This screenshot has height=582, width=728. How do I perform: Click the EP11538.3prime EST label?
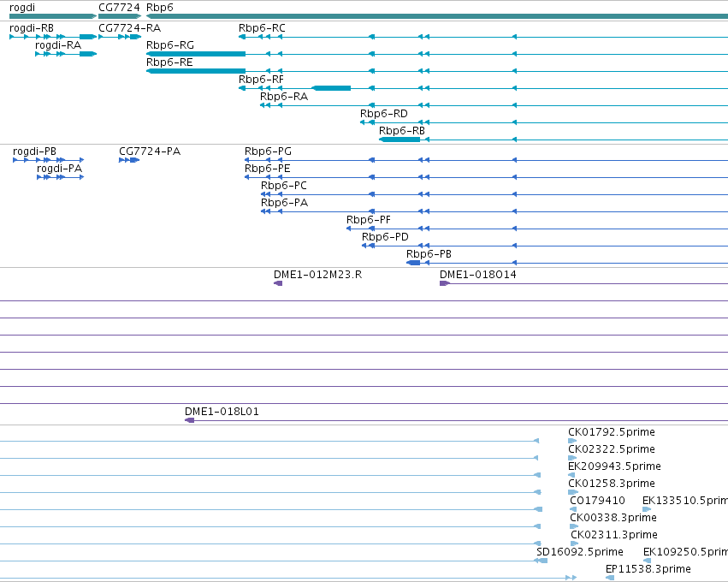click(648, 569)
